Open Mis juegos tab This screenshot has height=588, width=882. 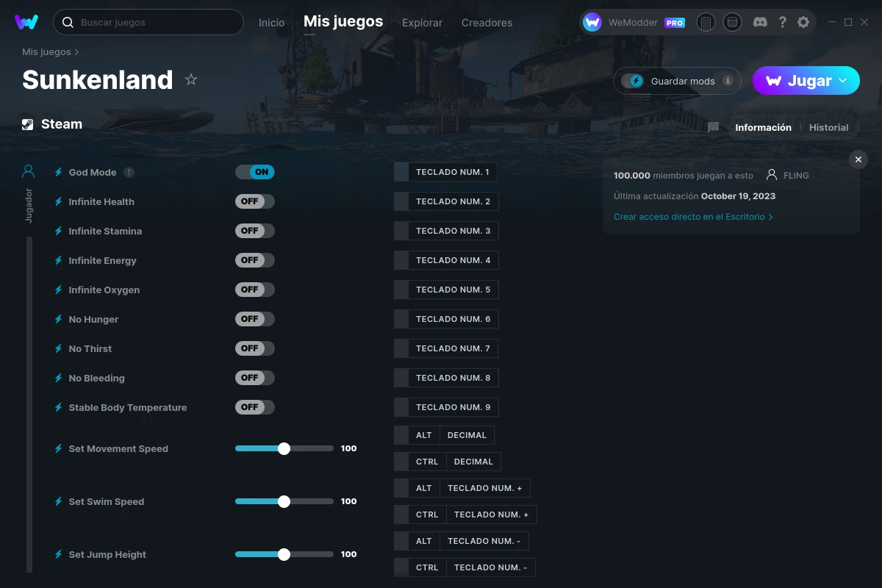[343, 22]
